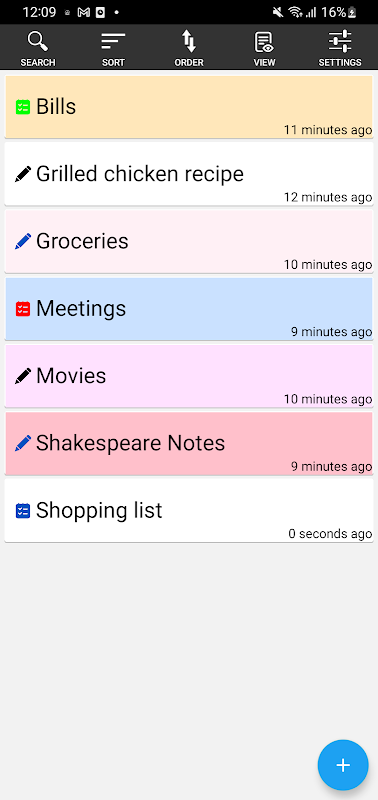Tap the Search magnifier icon

38,41
